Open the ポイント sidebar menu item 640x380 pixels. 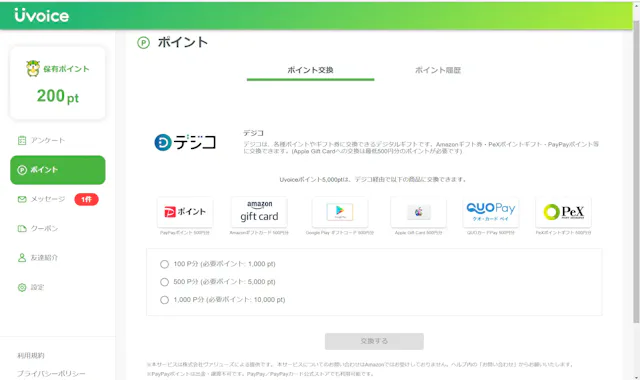(58, 170)
